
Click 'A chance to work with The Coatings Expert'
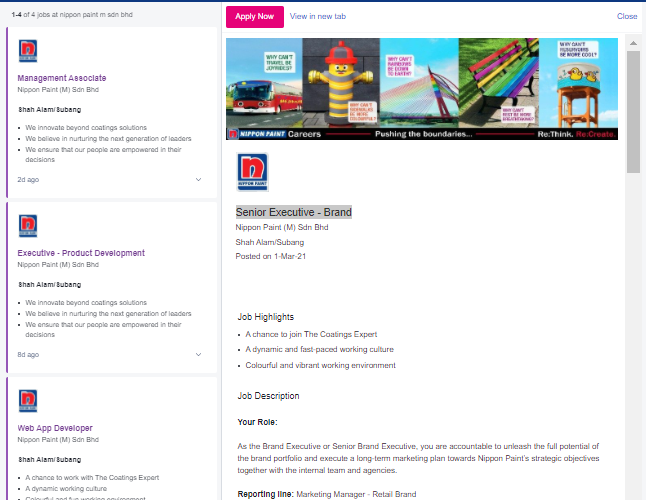coord(92,478)
